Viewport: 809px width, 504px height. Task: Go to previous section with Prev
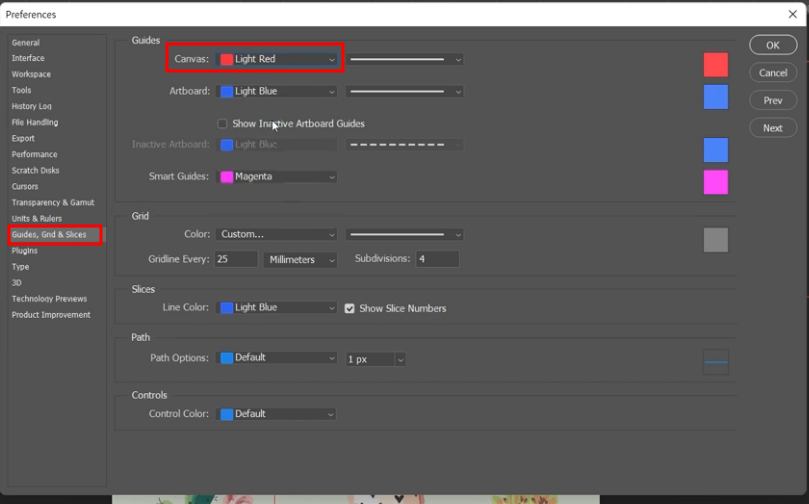click(773, 100)
